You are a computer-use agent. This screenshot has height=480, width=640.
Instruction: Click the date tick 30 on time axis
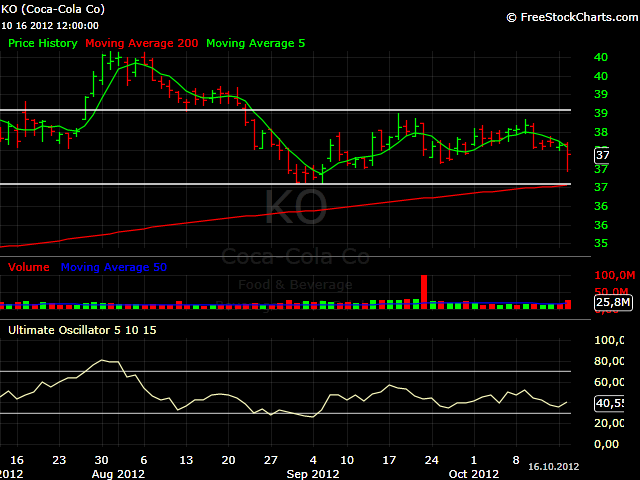click(x=102, y=460)
